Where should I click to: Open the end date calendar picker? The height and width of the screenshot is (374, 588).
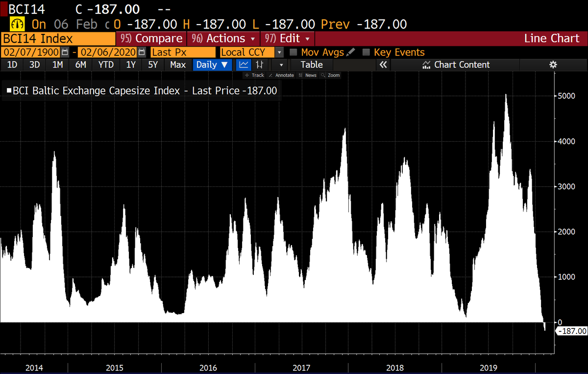pyautogui.click(x=142, y=52)
